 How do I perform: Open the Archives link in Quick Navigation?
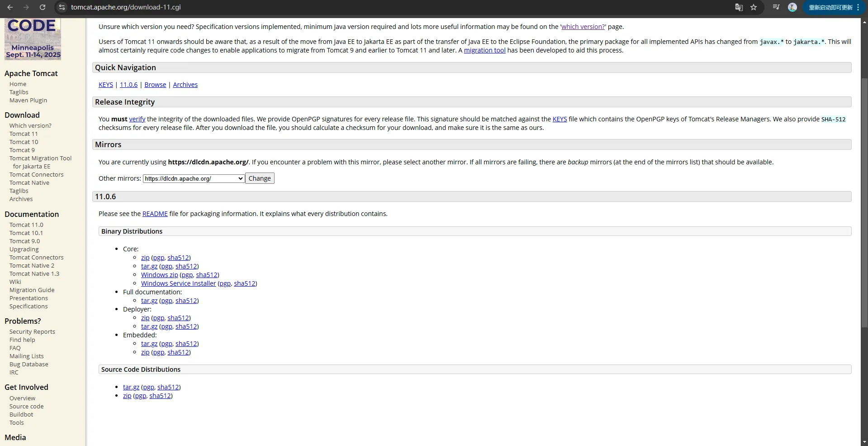pos(185,85)
